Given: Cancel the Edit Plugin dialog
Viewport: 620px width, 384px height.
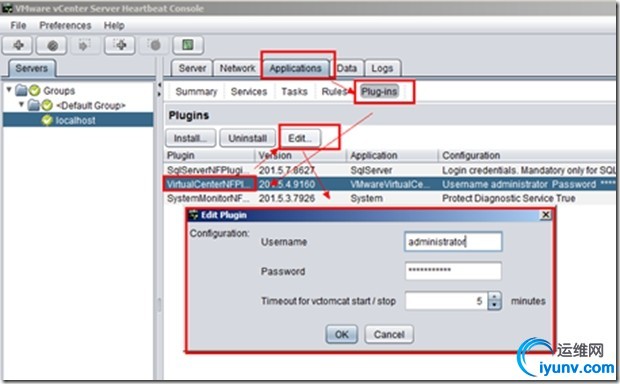Looking at the screenshot, I should tap(389, 335).
